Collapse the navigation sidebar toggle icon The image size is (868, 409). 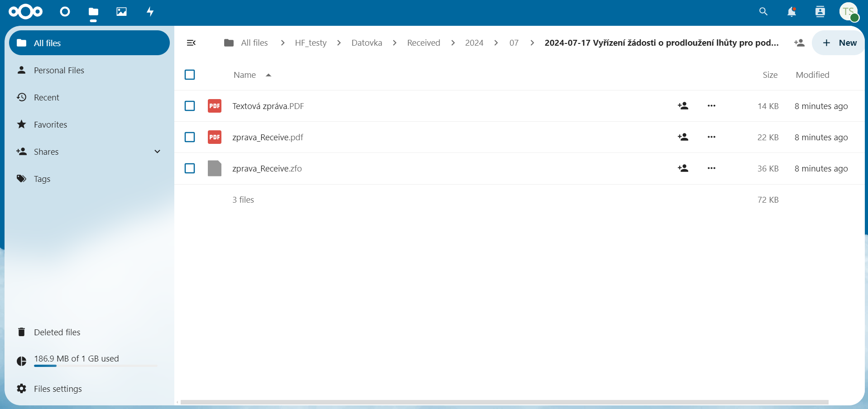pyautogui.click(x=191, y=43)
